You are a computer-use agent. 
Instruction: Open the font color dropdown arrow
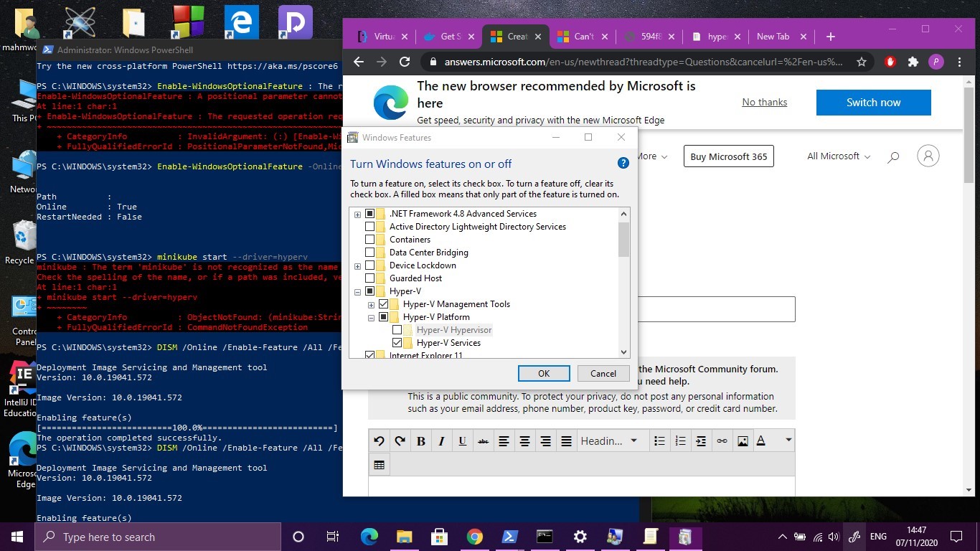tap(788, 441)
